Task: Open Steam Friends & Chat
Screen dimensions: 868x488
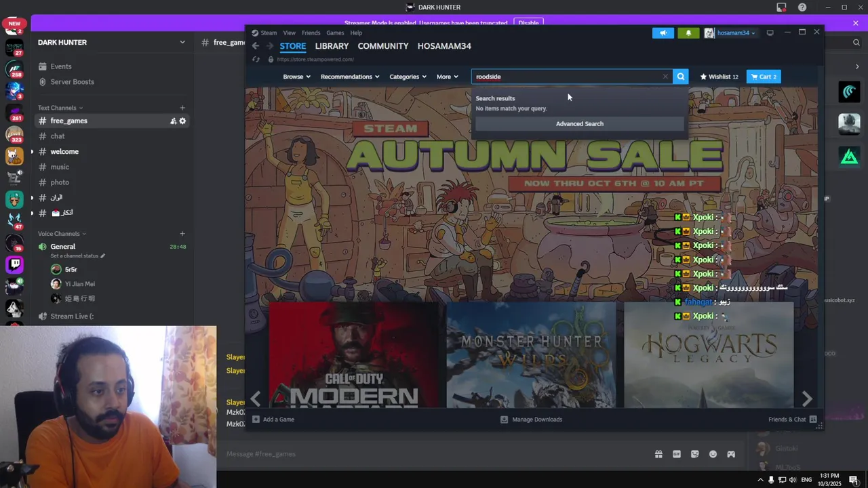Action: [x=792, y=420]
